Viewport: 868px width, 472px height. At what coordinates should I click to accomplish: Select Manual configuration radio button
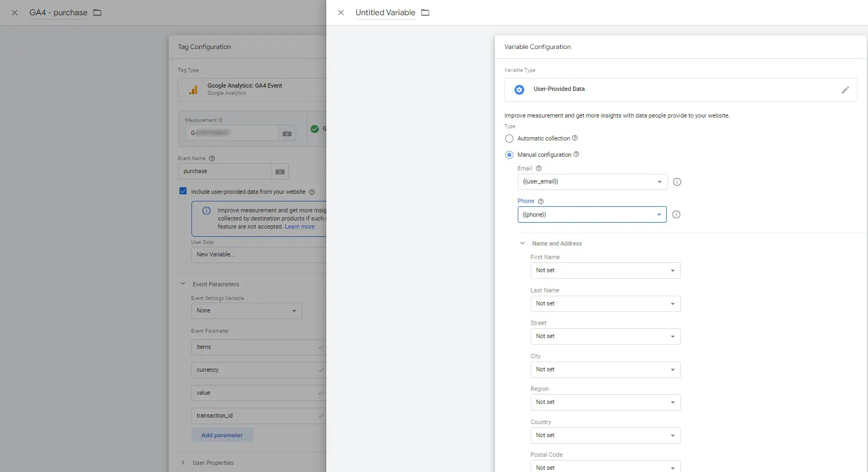(509, 155)
